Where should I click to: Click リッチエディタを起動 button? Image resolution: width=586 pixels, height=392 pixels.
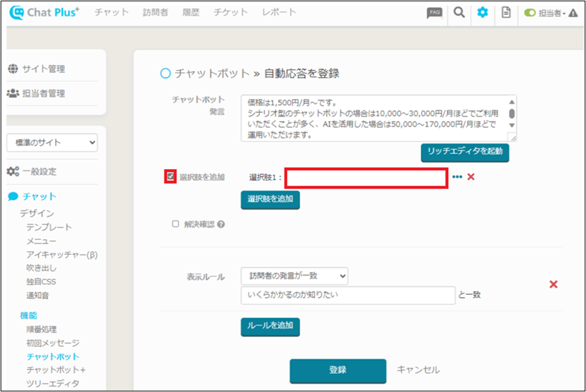click(x=465, y=151)
